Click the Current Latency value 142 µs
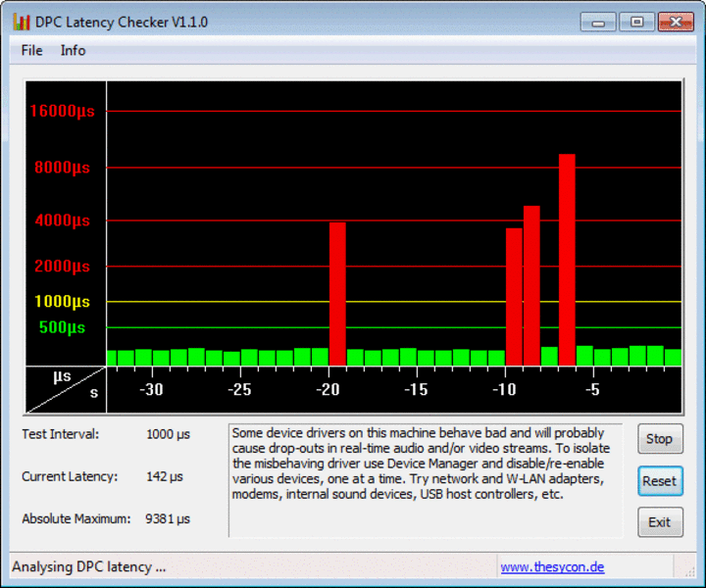The image size is (706, 588). (x=165, y=476)
